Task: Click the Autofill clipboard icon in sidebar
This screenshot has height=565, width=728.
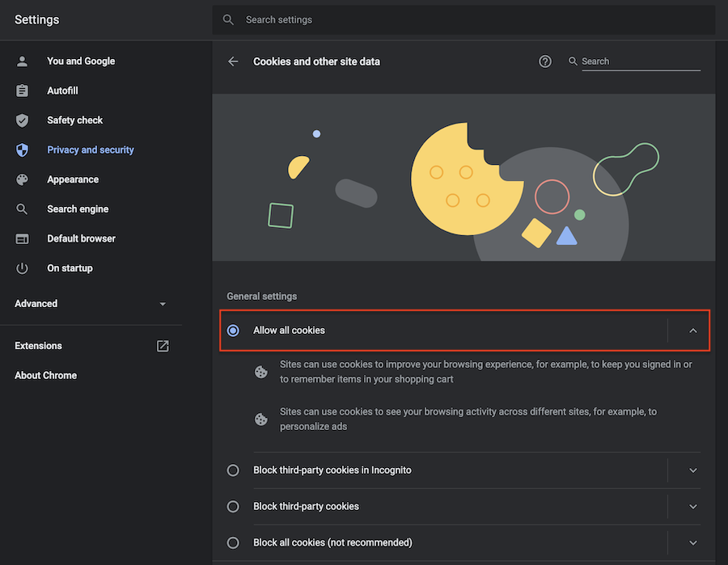Action: [22, 91]
